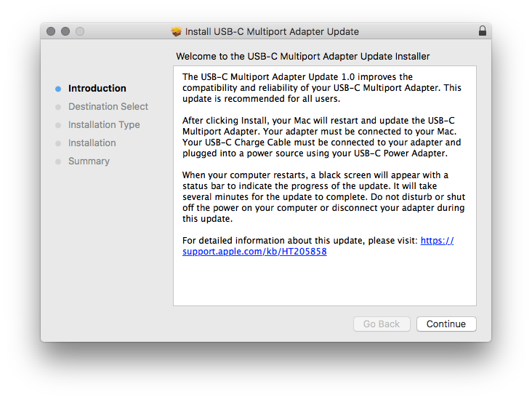The width and height of the screenshot is (532, 400).
Task: Click the installer package icon in title
Action: [x=177, y=31]
